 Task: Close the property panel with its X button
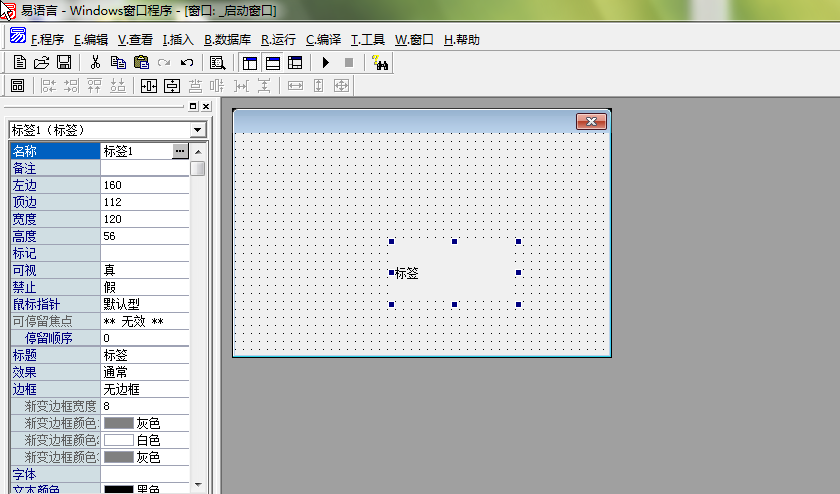click(206, 106)
